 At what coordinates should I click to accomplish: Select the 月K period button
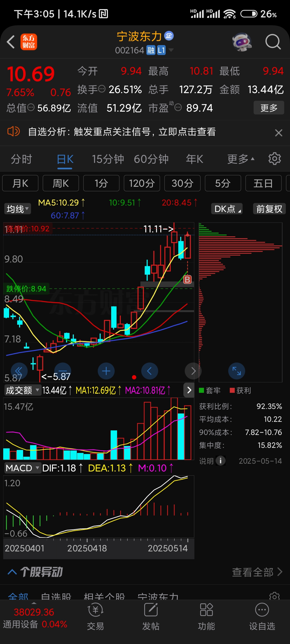coord(20,183)
